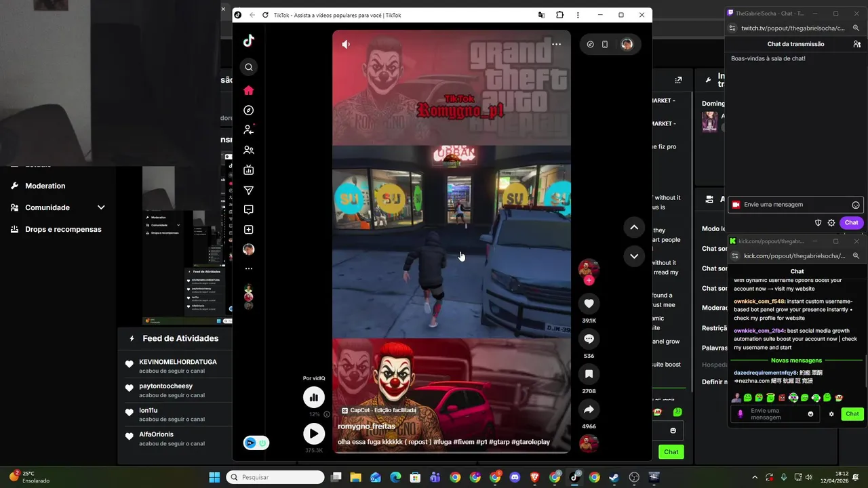This screenshot has width=868, height=488.
Task: Open TikTok Messages paper plane icon
Action: click(249, 190)
